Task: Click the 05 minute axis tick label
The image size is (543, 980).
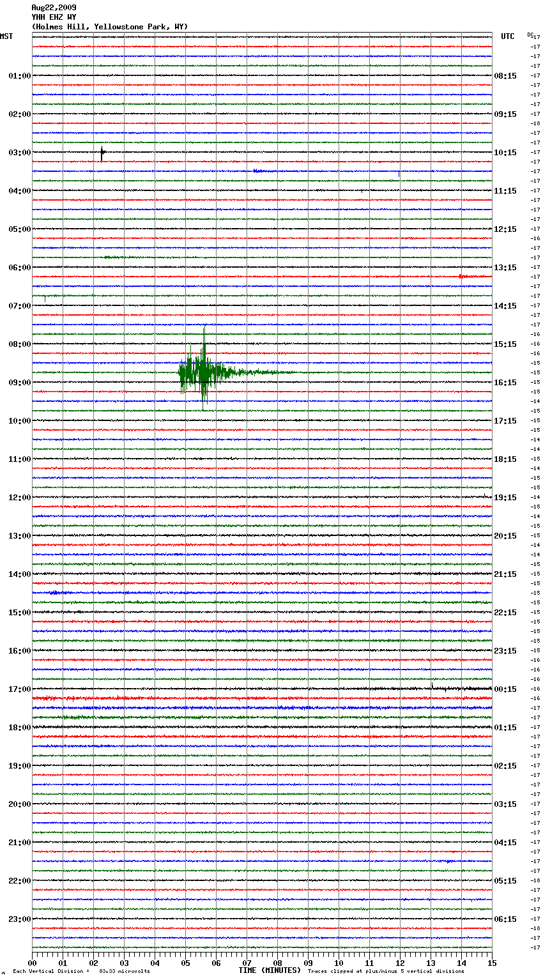Action: (x=185, y=963)
